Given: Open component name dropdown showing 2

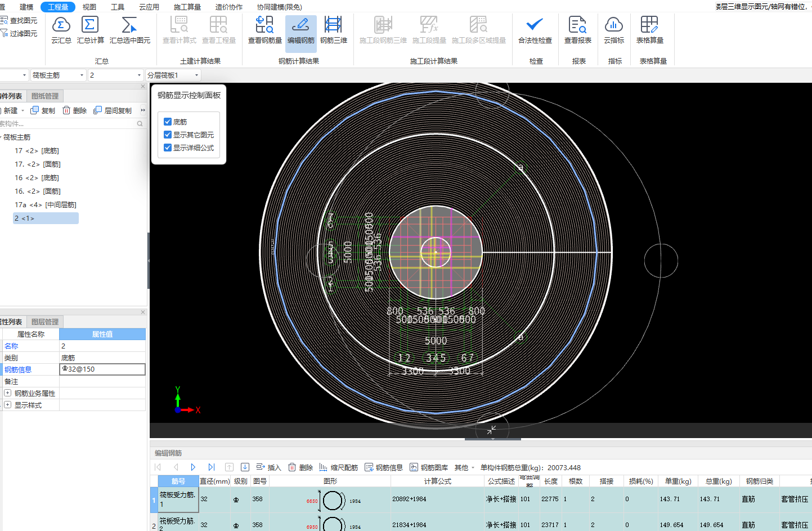Looking at the screenshot, I should coord(115,75).
